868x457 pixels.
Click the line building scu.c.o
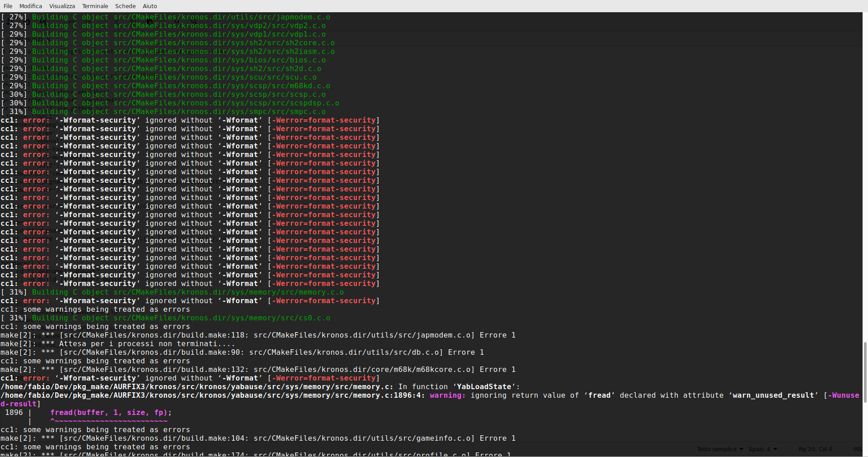coord(159,77)
